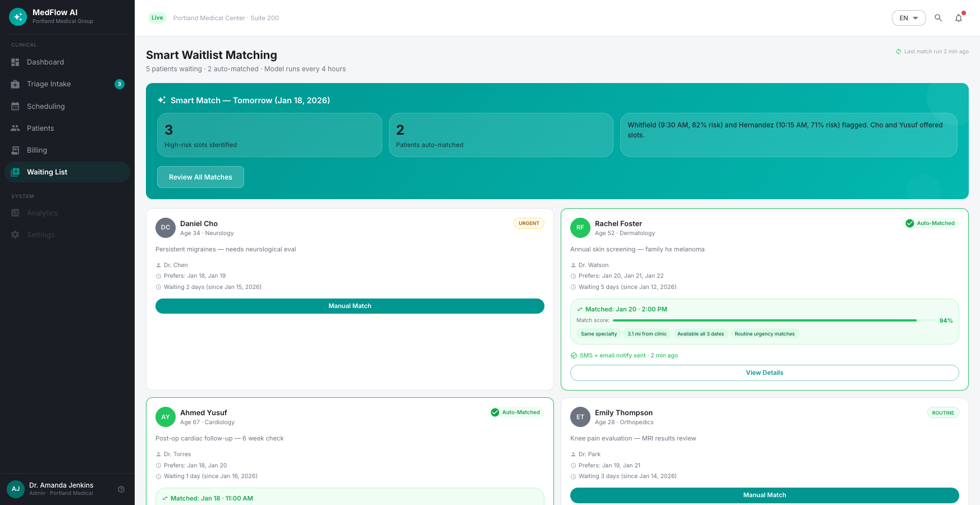980x505 pixels.
Task: Click the AJ user avatar
Action: pos(16,489)
